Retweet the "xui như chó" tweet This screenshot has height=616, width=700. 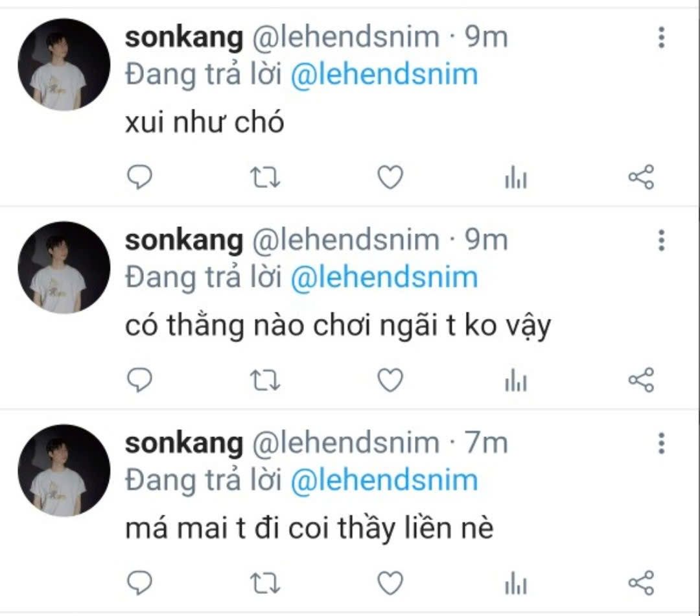[x=264, y=177]
